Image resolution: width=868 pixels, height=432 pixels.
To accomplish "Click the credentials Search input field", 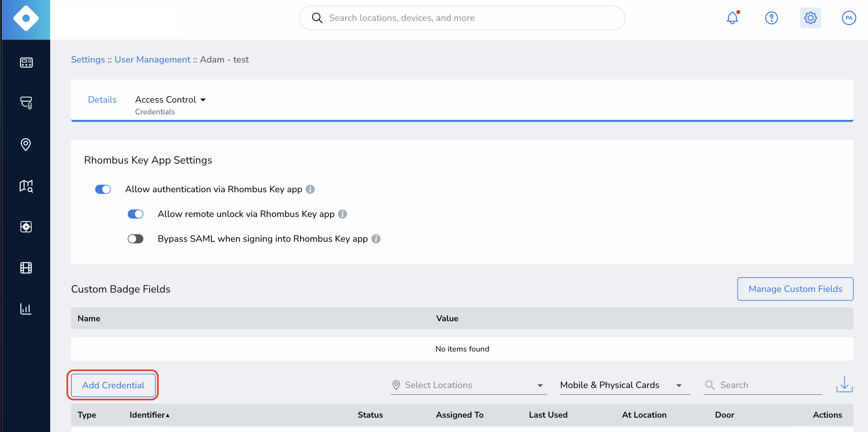I will tap(762, 385).
